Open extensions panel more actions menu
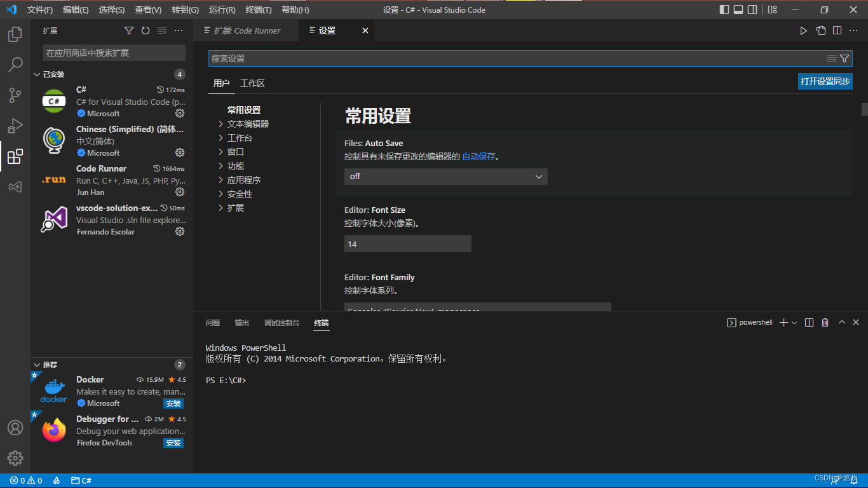Viewport: 868px width, 488px height. (x=179, y=30)
